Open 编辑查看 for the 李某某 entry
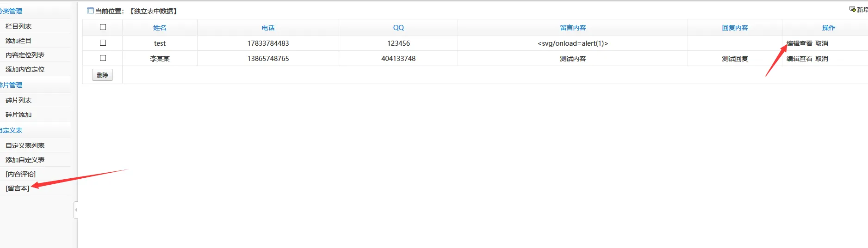Image resolution: width=868 pixels, height=248 pixels. (799, 59)
